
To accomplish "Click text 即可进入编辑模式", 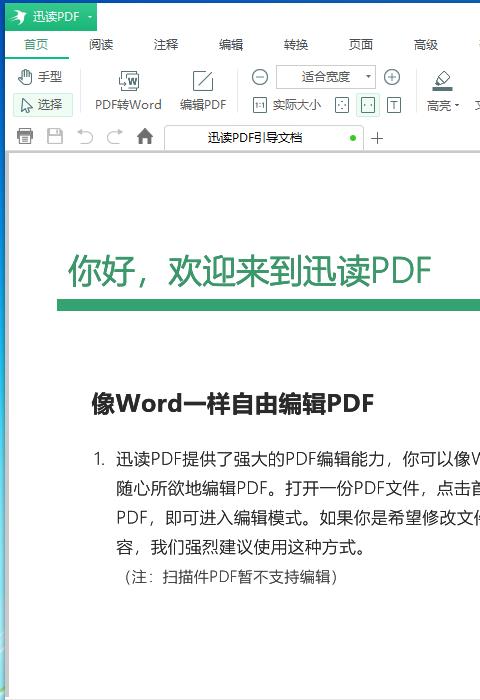I will [x=235, y=517].
